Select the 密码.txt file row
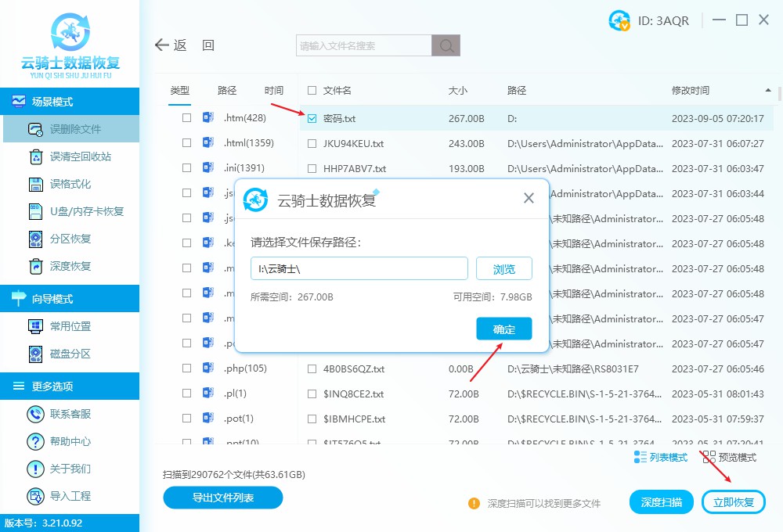This screenshot has width=783, height=532. point(536,118)
